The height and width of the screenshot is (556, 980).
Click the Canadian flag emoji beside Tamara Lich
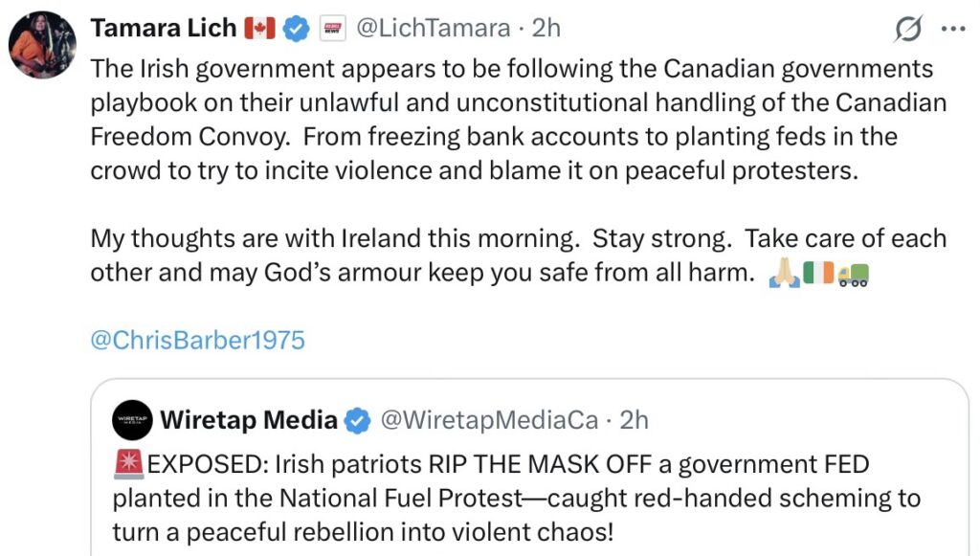(259, 29)
